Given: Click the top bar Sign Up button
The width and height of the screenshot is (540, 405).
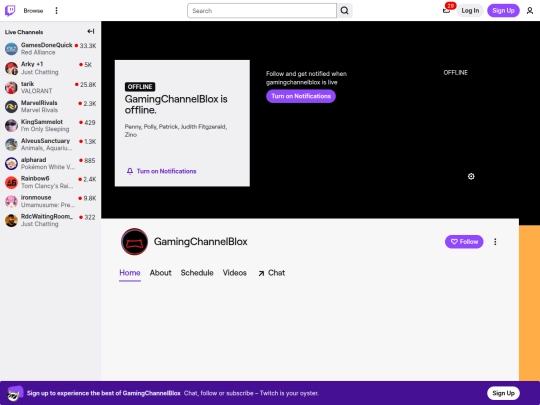Looking at the screenshot, I should coord(503,11).
